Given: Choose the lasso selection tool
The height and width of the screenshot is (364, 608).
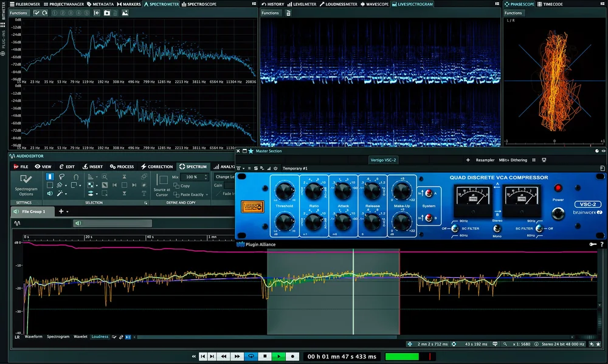Looking at the screenshot, I should pyautogui.click(x=61, y=177).
